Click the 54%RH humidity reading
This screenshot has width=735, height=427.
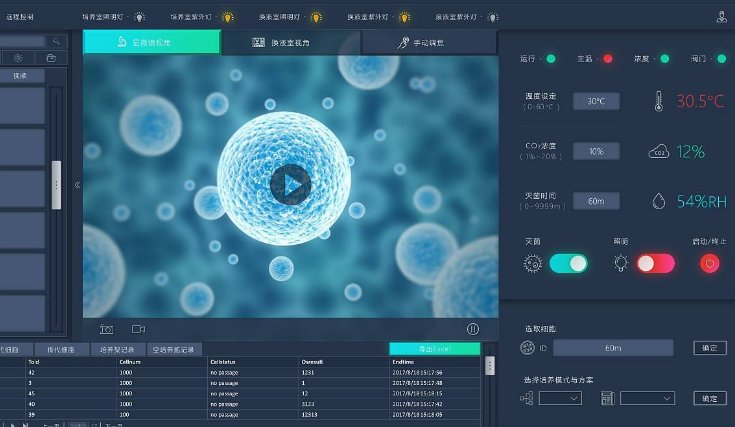701,202
